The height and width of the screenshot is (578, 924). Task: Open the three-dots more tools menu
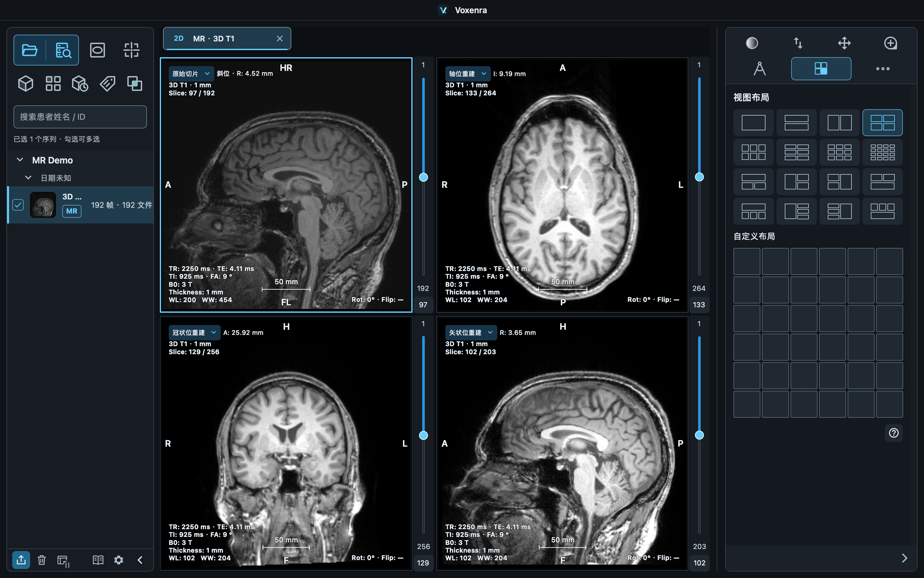coord(882,69)
